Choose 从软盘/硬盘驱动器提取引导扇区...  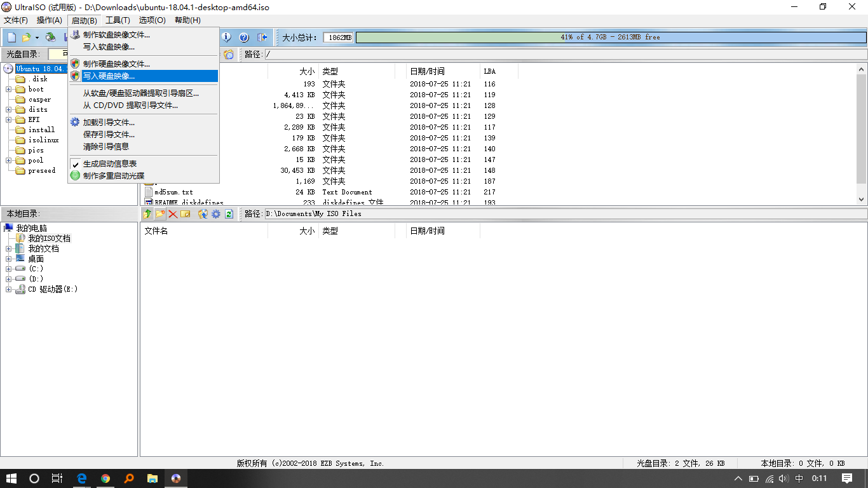pyautogui.click(x=144, y=93)
